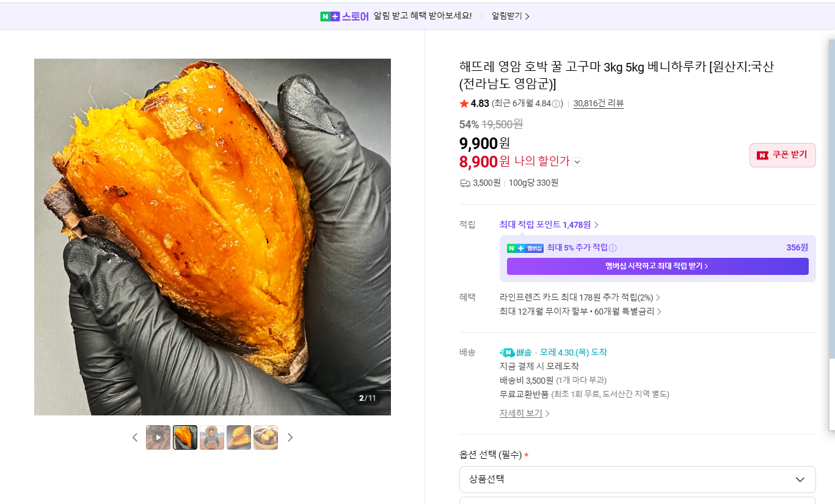Viewport: 835px width, 504px height.
Task: Expand the 나의 할인가 discount breakdown
Action: [x=577, y=161]
